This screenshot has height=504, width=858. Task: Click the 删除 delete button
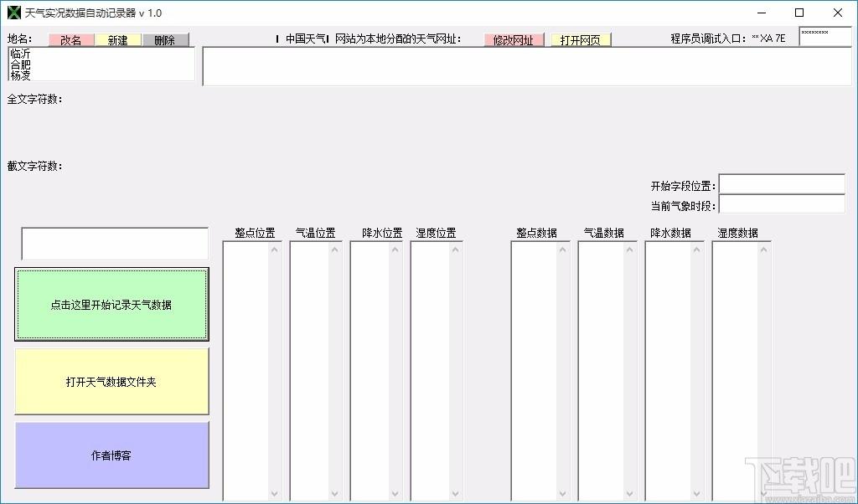165,40
